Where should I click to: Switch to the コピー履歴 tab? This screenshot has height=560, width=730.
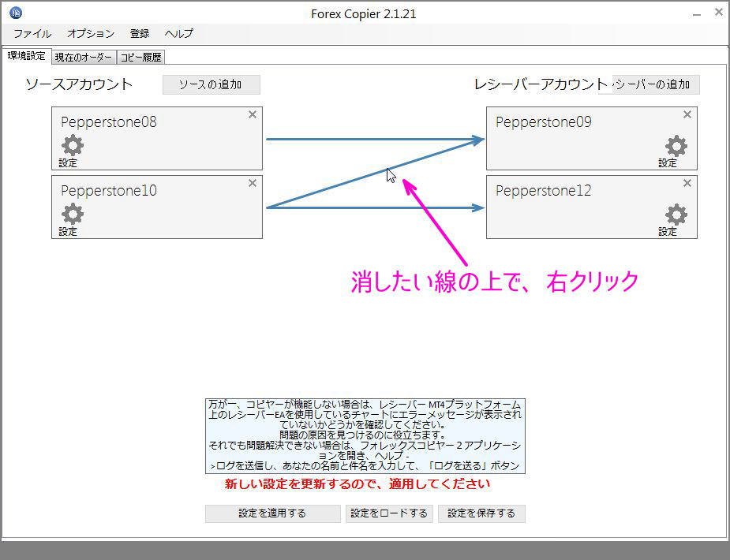click(x=141, y=56)
